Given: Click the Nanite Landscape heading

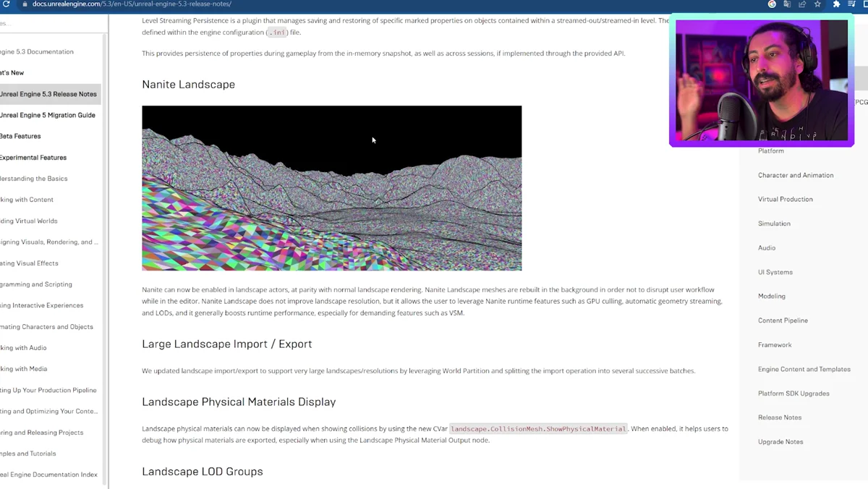Looking at the screenshot, I should 188,84.
